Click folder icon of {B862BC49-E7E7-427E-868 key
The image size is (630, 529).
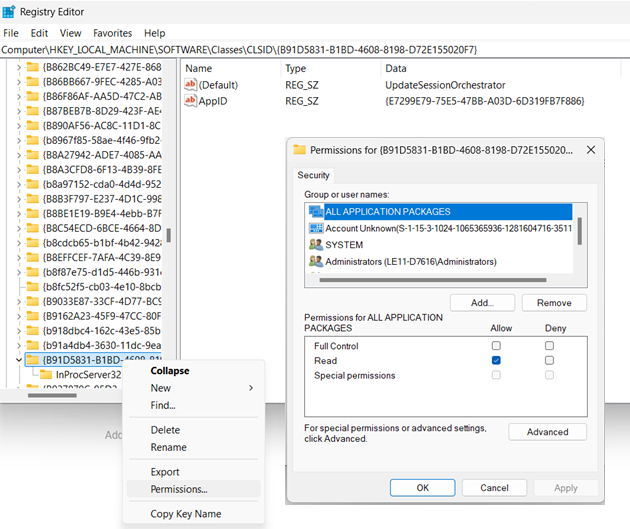pyautogui.click(x=33, y=67)
